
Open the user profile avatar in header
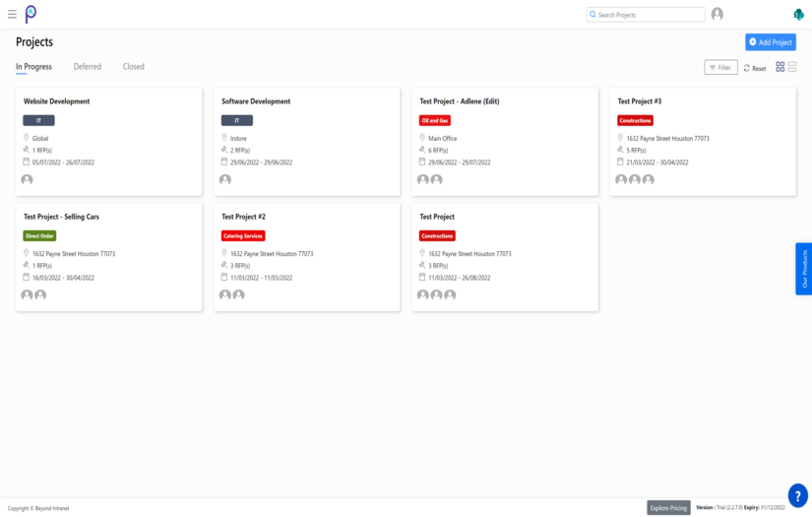coord(718,14)
